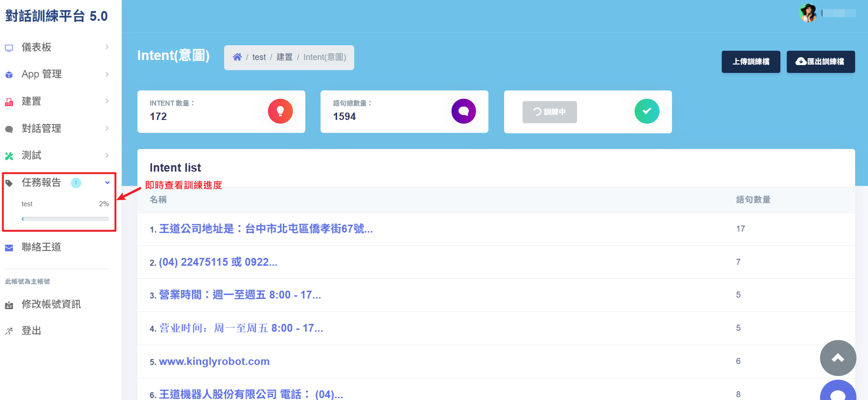This screenshot has height=400, width=868.
Task: Open the 建置 sidebar menu
Action: [x=31, y=101]
